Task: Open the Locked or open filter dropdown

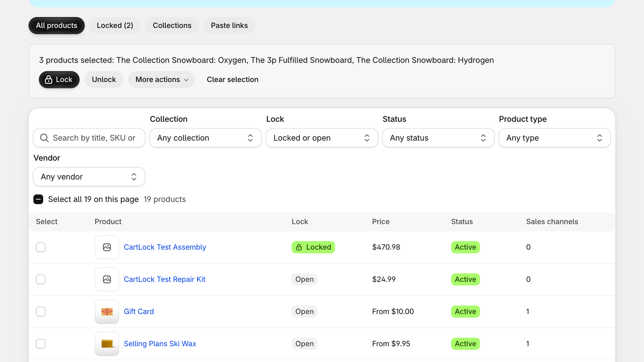Action: pyautogui.click(x=322, y=138)
